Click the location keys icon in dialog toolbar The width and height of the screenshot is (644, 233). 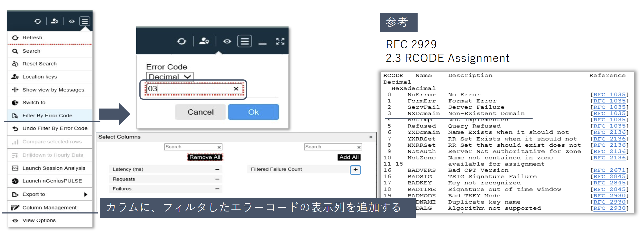point(204,41)
